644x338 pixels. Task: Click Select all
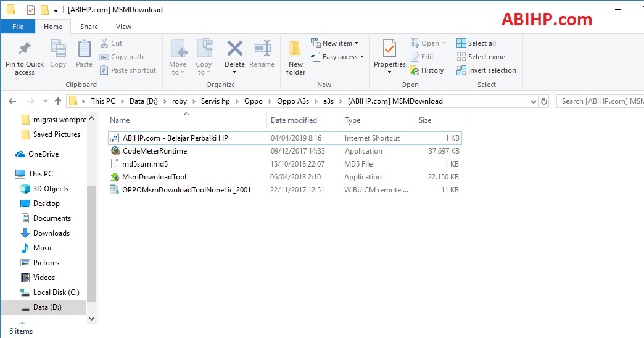[x=476, y=43]
